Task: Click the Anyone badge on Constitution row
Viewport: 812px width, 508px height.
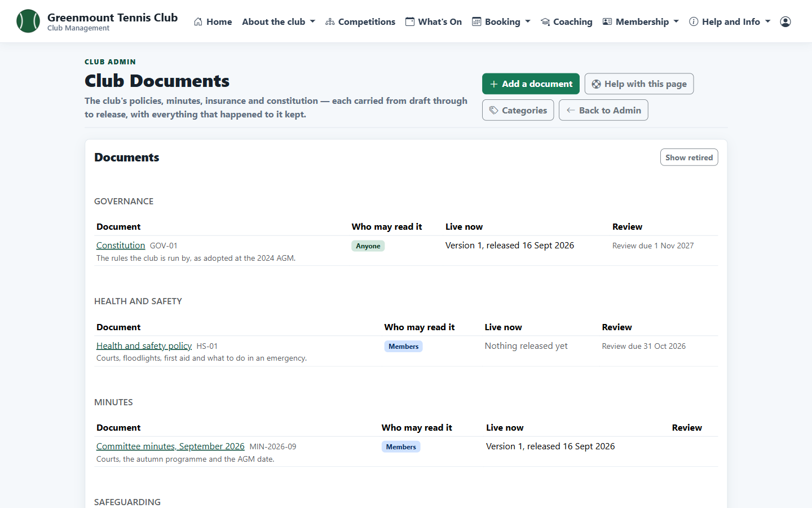Action: point(368,246)
